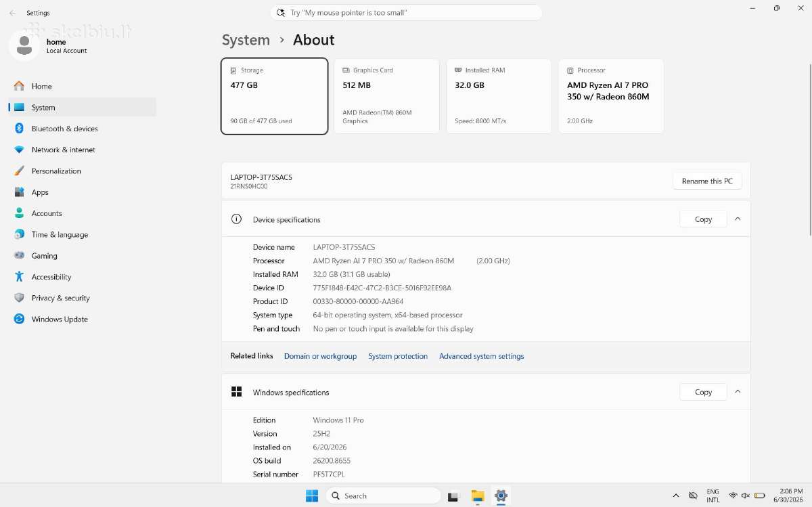Copy the Windows specifications
Viewport: 812px width, 507px height.
(x=703, y=392)
